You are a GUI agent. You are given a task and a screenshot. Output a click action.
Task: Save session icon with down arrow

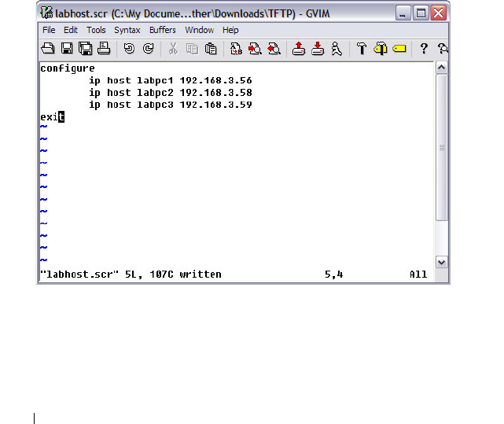pyautogui.click(x=318, y=49)
